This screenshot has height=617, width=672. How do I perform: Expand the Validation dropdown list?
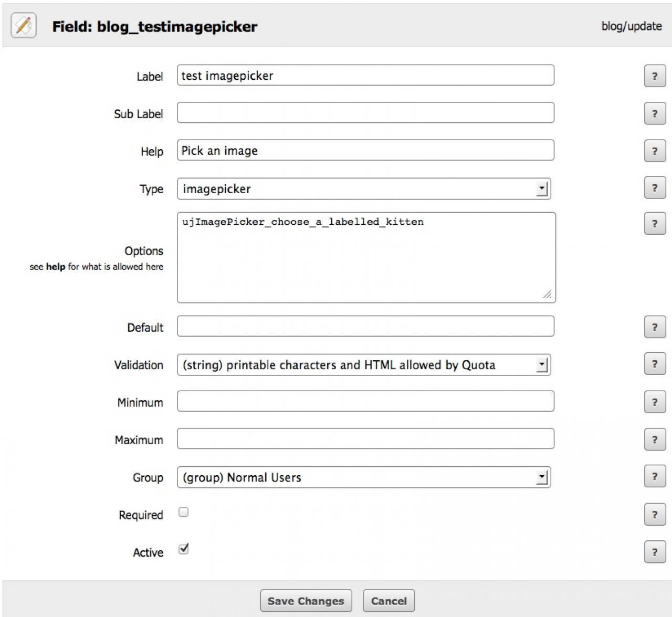coord(363,365)
